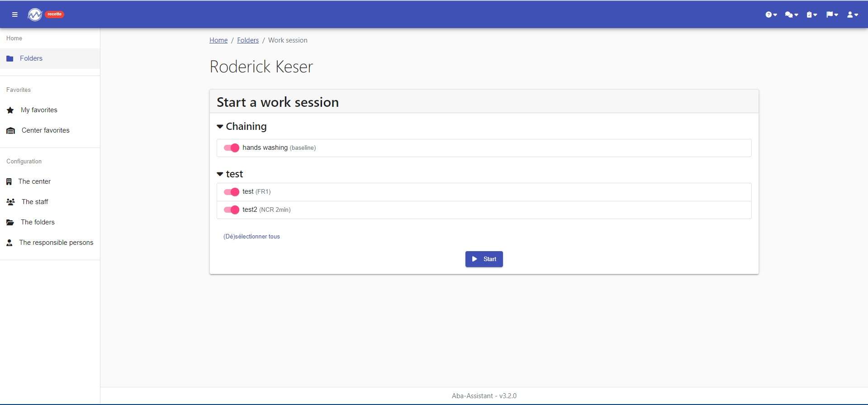Click the red recette badge

pyautogui.click(x=55, y=14)
